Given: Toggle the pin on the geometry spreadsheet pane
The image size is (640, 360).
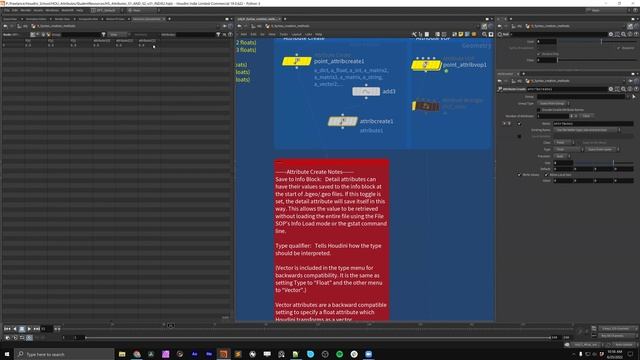Looking at the screenshot, I should coord(224,26).
